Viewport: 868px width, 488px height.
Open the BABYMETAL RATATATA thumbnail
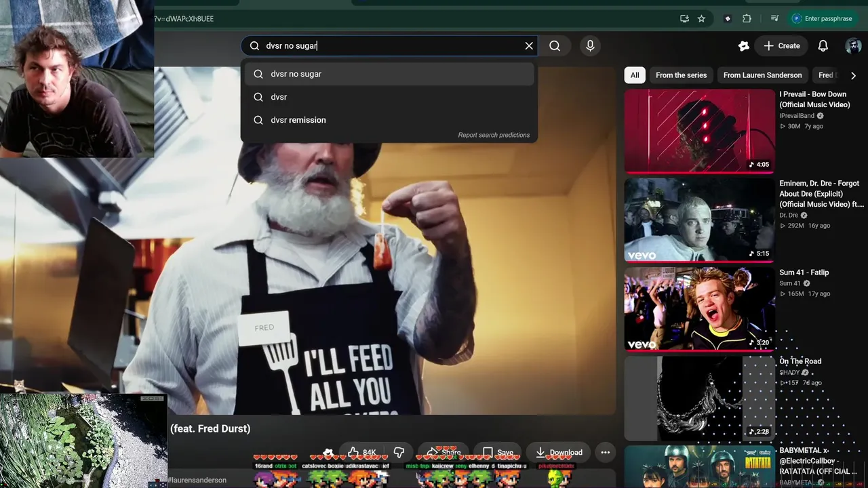[x=699, y=466]
